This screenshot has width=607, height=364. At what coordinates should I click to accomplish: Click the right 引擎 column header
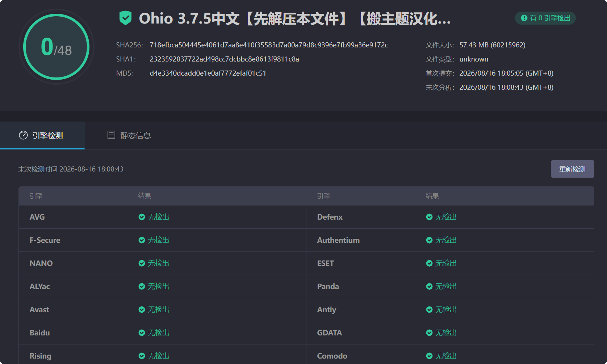click(324, 196)
